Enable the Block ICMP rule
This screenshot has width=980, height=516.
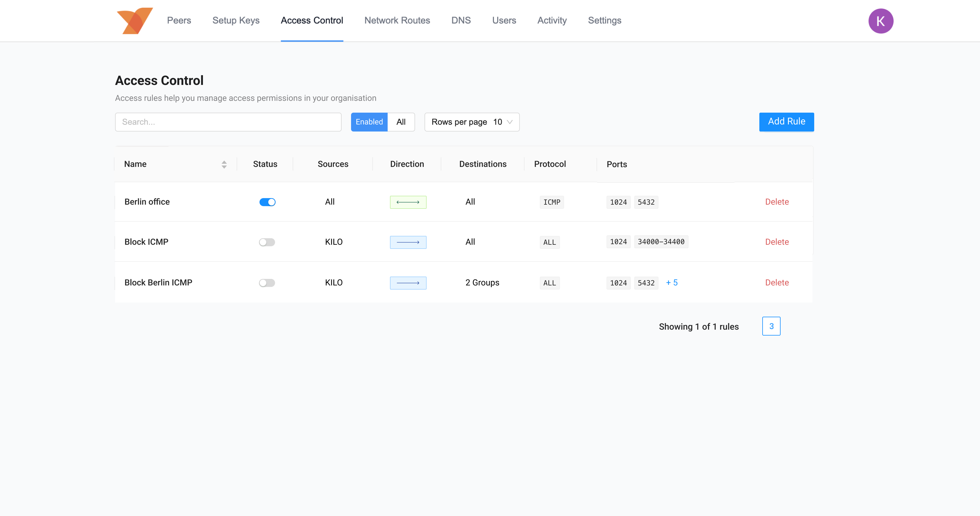[268, 242]
